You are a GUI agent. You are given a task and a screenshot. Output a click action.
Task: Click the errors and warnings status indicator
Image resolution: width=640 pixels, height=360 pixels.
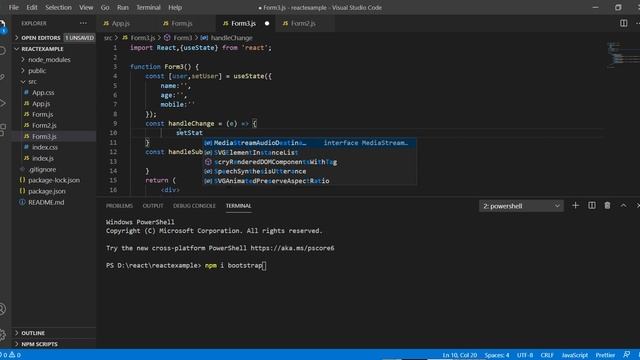[11, 355]
